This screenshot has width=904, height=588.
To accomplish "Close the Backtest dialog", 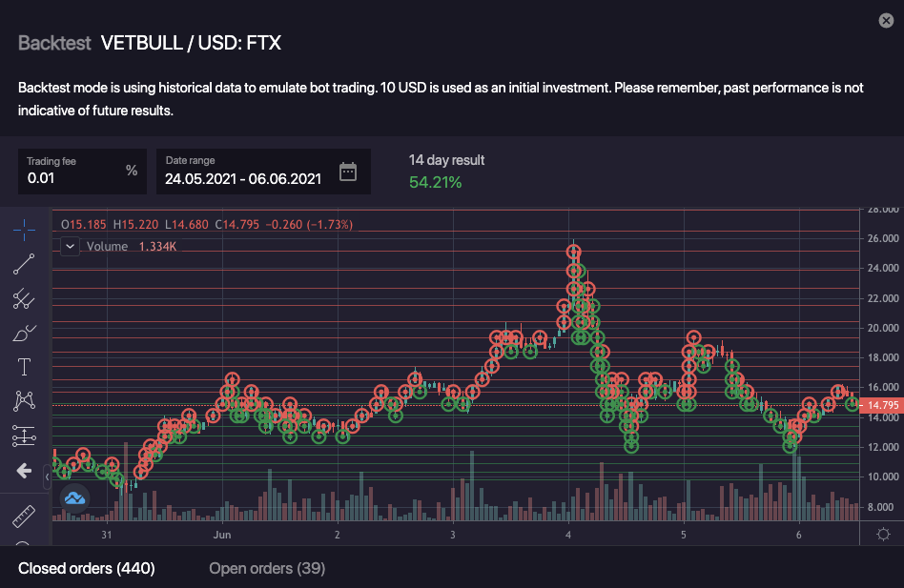I will [x=886, y=20].
